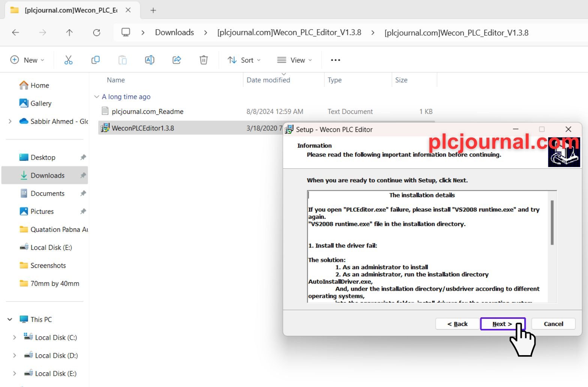The image size is (588, 387).
Task: Click the first Wecon_PLC_Editor_V1.3.8 breadcrumb
Action: pos(289,33)
